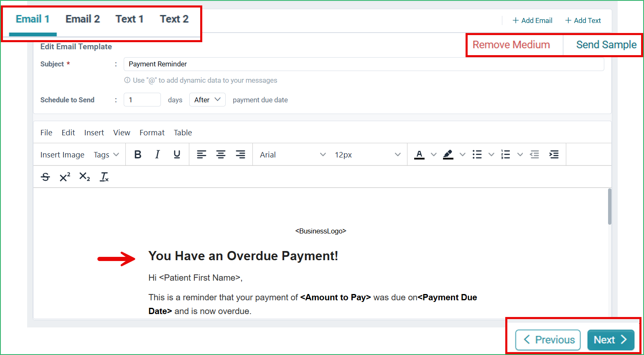The width and height of the screenshot is (644, 355).
Task: Switch to the Email 1 tab
Action: tap(33, 19)
